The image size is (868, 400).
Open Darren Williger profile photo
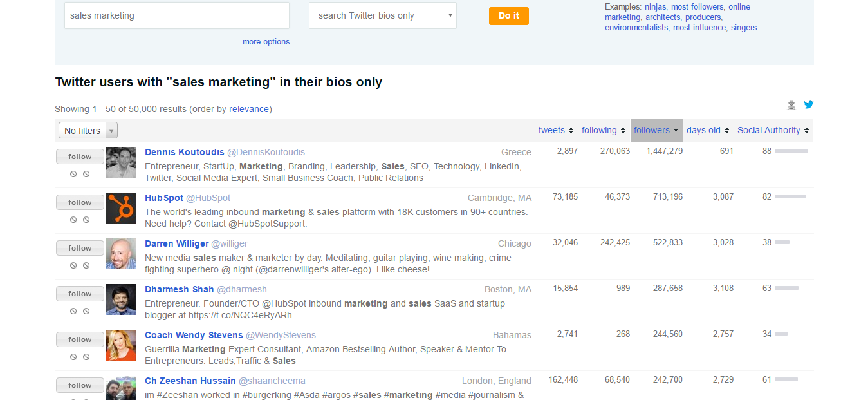tap(121, 254)
